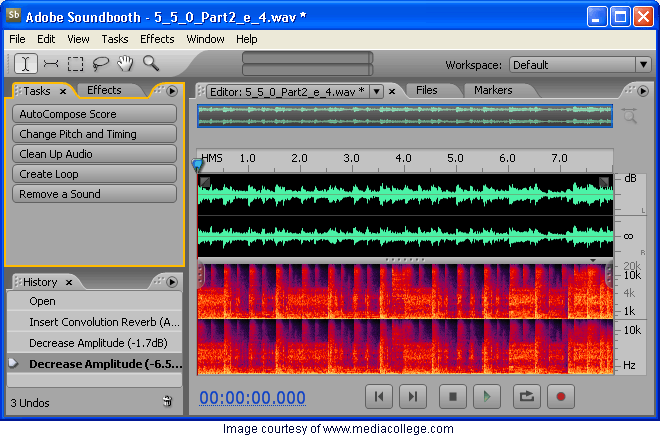The width and height of the screenshot is (660, 436).
Task: Go to previous marker button
Action: 379,396
